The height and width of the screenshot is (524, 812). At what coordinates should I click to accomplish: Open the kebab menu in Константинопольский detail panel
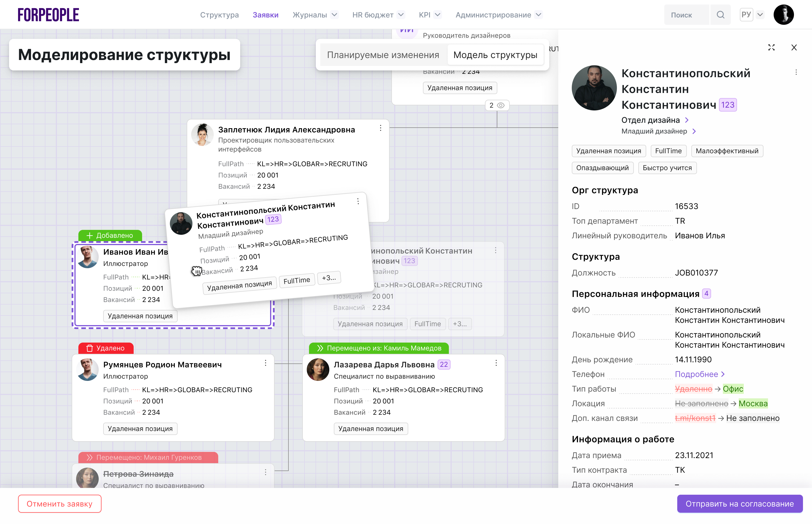(x=796, y=72)
